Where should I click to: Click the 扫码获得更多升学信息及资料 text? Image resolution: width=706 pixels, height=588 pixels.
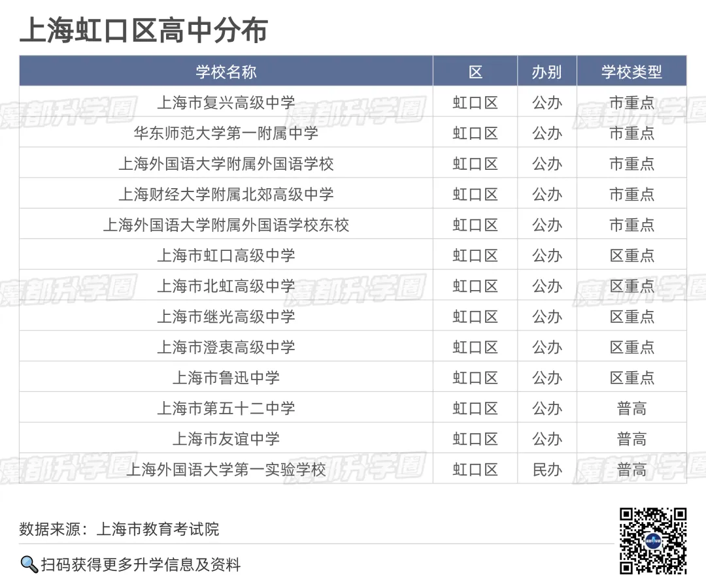tap(141, 564)
